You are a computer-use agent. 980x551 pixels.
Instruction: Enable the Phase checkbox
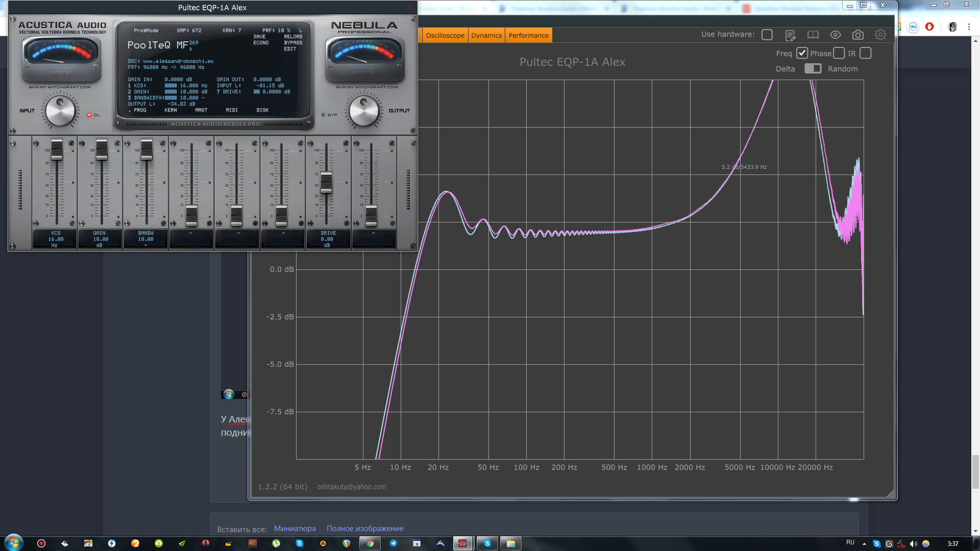(x=839, y=53)
